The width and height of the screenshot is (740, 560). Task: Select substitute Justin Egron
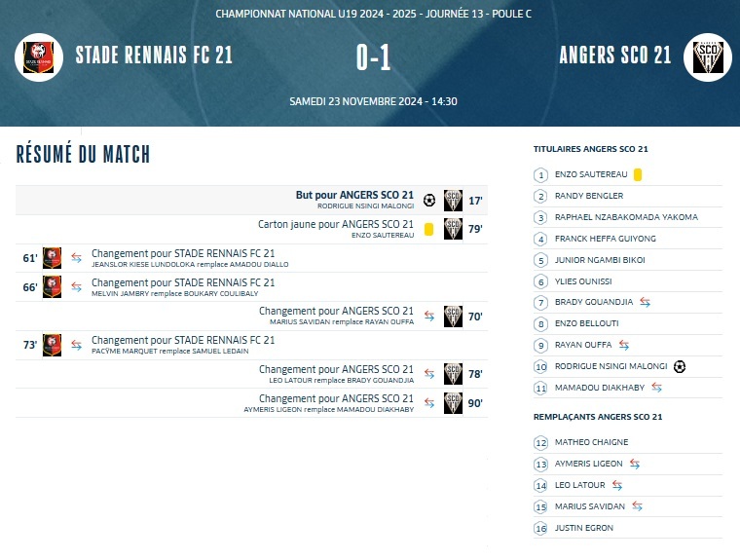click(x=584, y=528)
